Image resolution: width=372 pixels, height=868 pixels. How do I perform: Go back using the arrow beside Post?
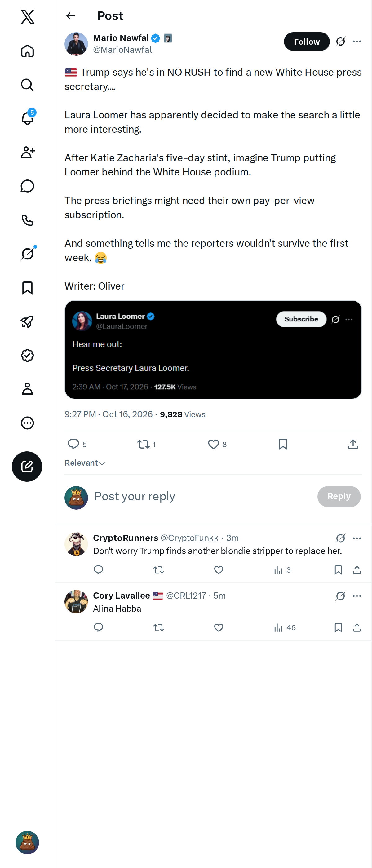(70, 16)
